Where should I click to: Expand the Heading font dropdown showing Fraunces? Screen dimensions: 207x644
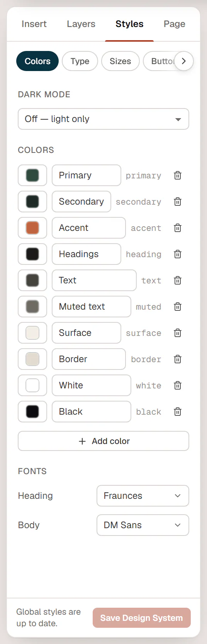(x=143, y=496)
